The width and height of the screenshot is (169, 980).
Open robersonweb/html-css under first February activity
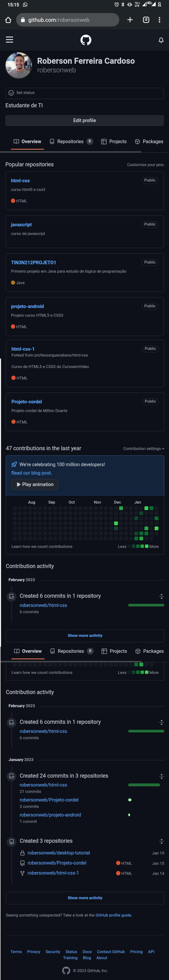[x=43, y=605]
